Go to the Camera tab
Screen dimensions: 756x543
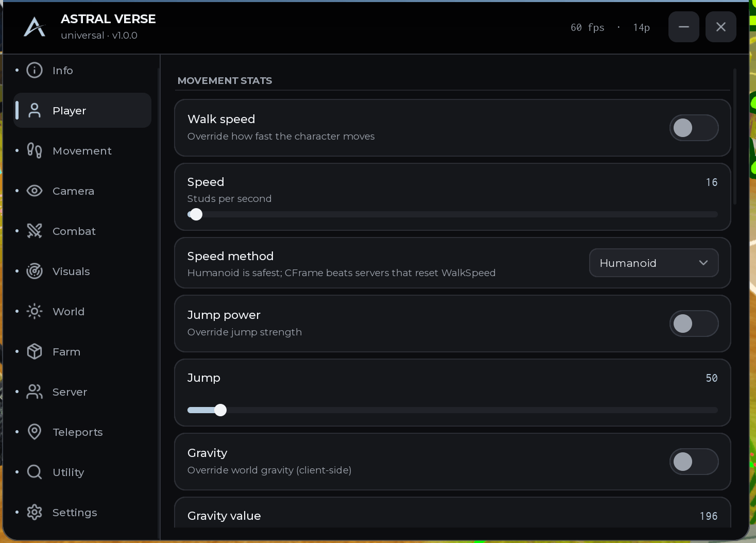73,191
